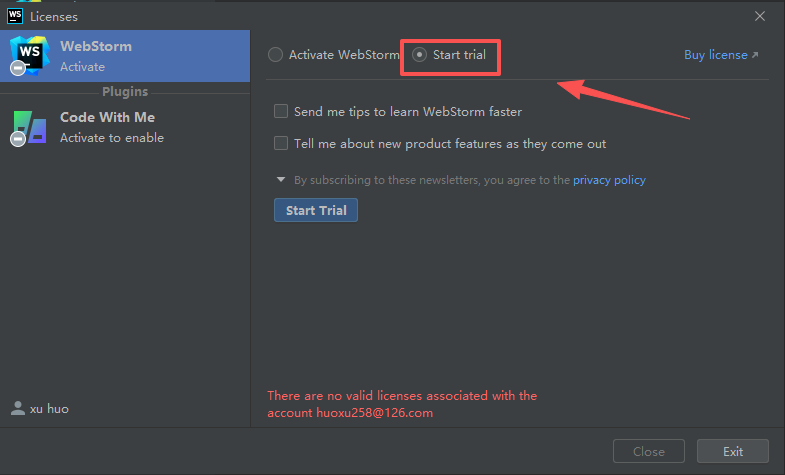This screenshot has width=785, height=475.
Task: Enable Send me tips to learn WebStorm faster
Action: 281,111
